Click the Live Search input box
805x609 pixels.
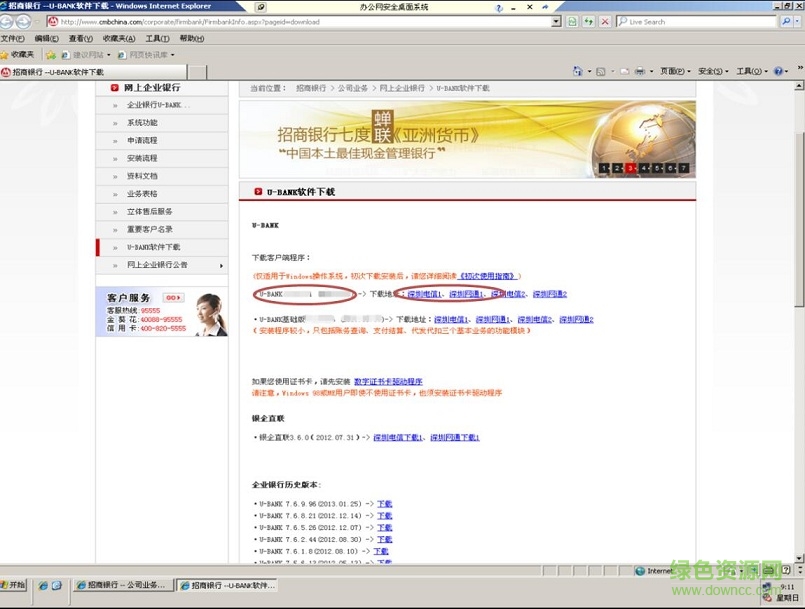[x=697, y=22]
